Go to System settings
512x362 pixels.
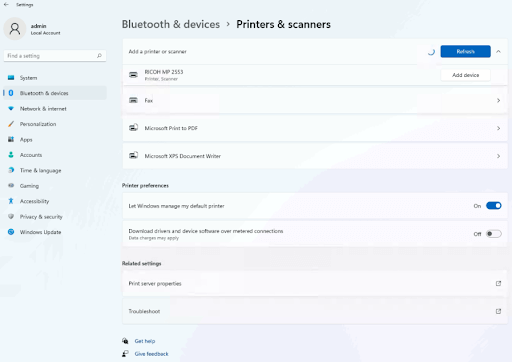55,78
